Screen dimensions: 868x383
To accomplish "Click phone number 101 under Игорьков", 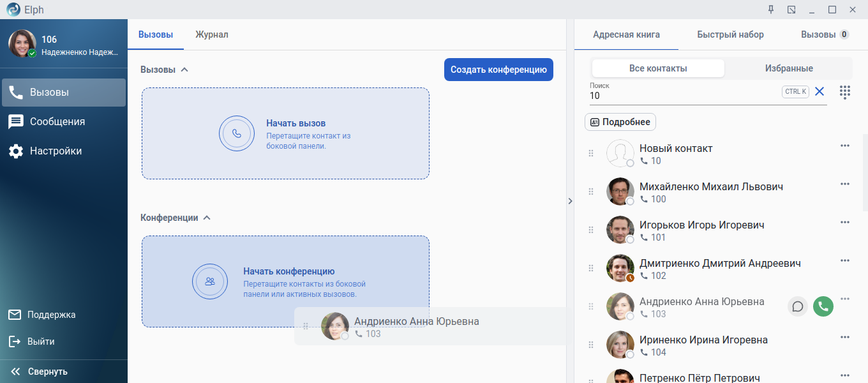I will point(658,237).
